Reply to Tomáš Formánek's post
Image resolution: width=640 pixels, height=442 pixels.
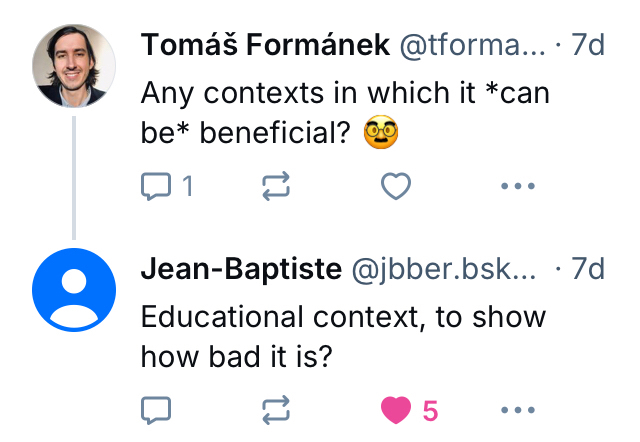157,186
